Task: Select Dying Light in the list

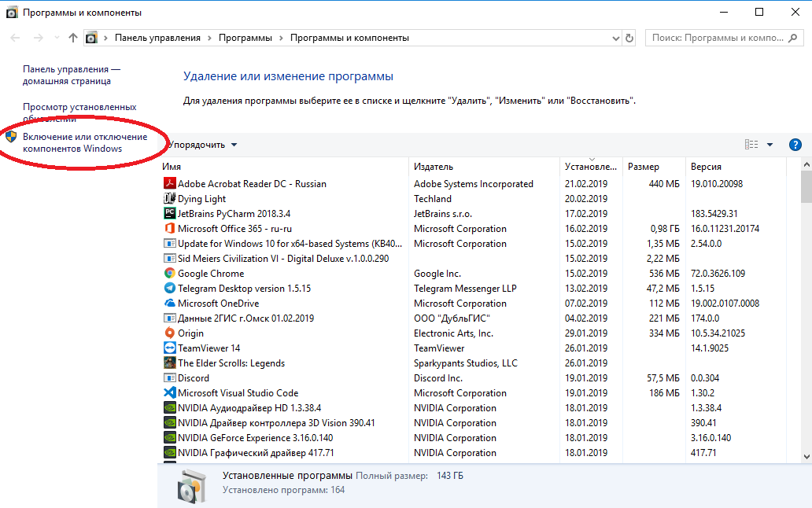Action: pos(474,198)
